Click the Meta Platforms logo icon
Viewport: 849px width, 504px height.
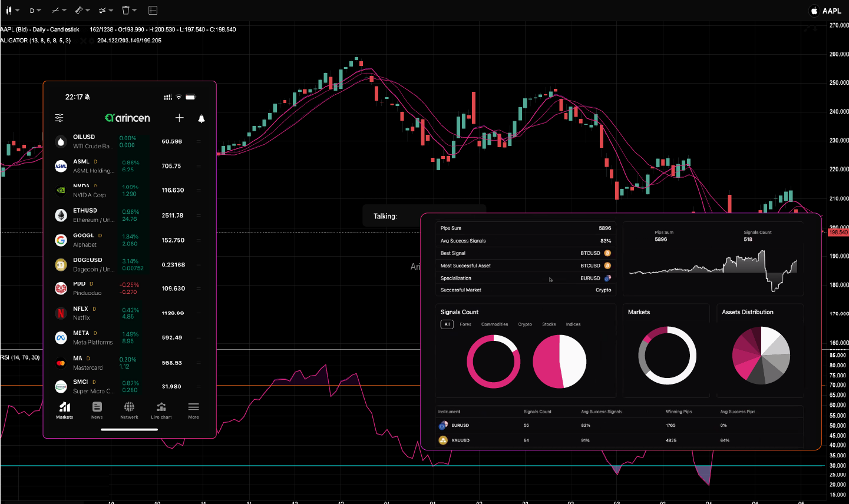click(61, 338)
